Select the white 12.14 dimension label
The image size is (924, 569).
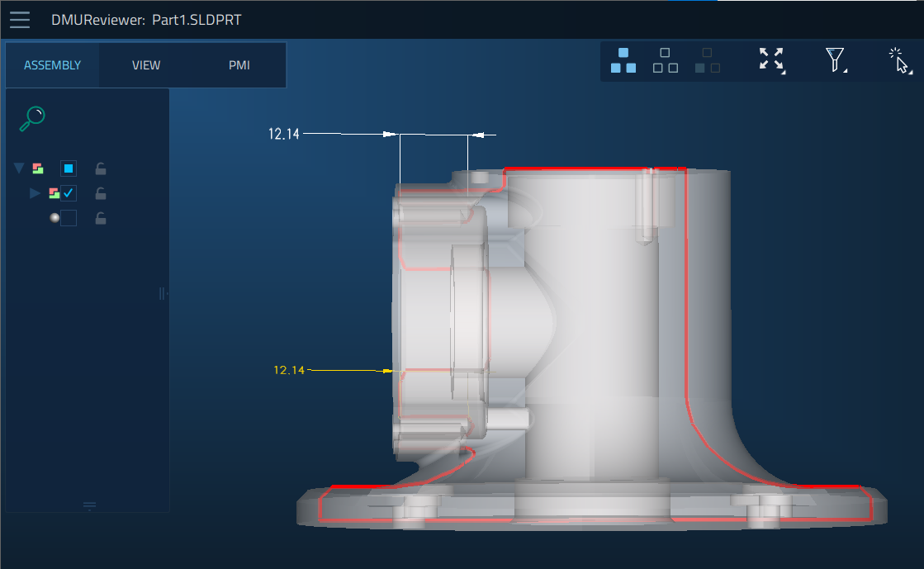[284, 135]
